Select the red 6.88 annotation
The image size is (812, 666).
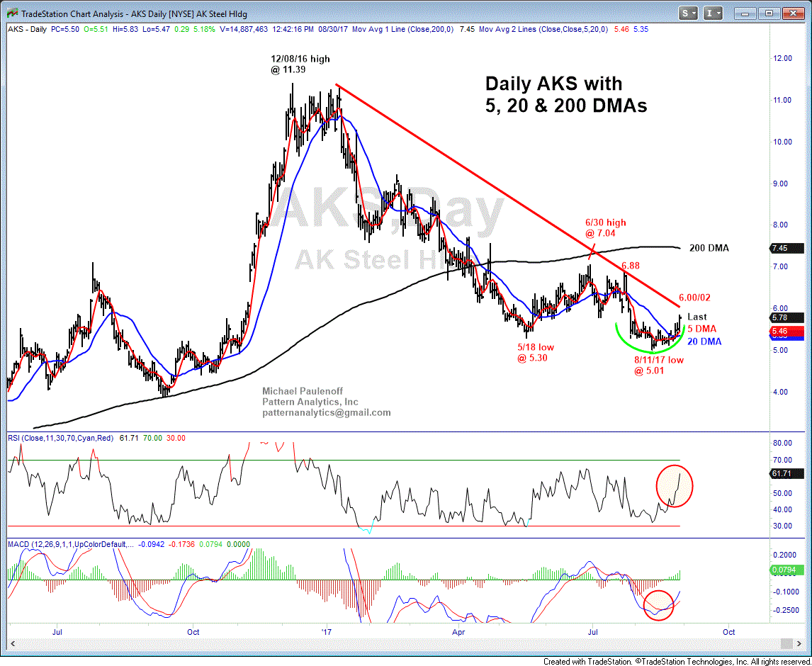[631, 266]
